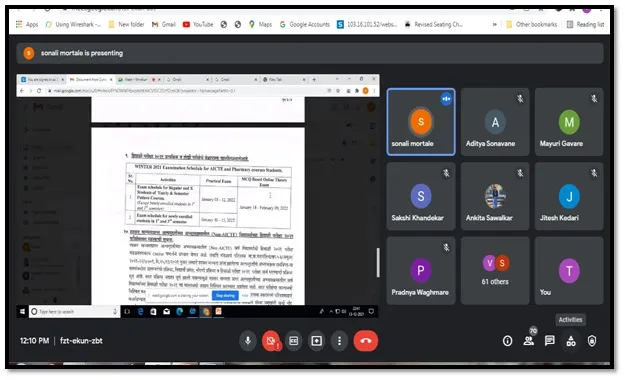Screen dimensions: 625x380
Task: Leave the call with red button
Action: coord(366,341)
